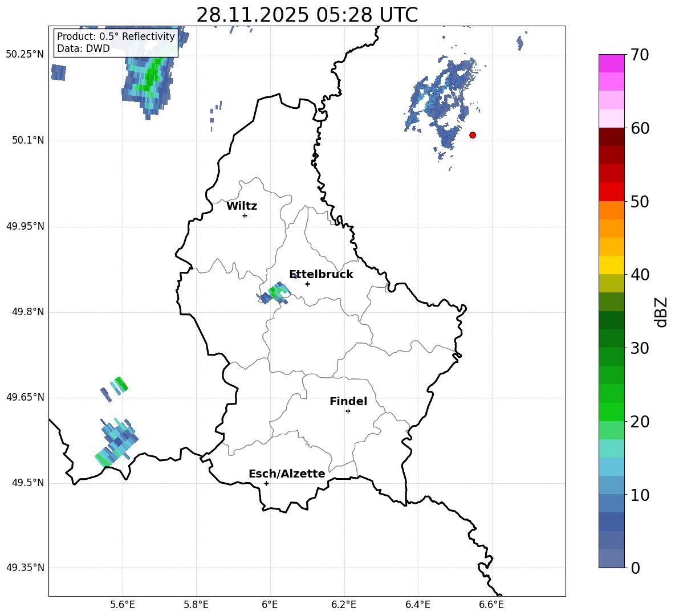Viewport: 675px width, 616px height.
Task: Click the 50.1°N latitude label
Action: [29, 141]
